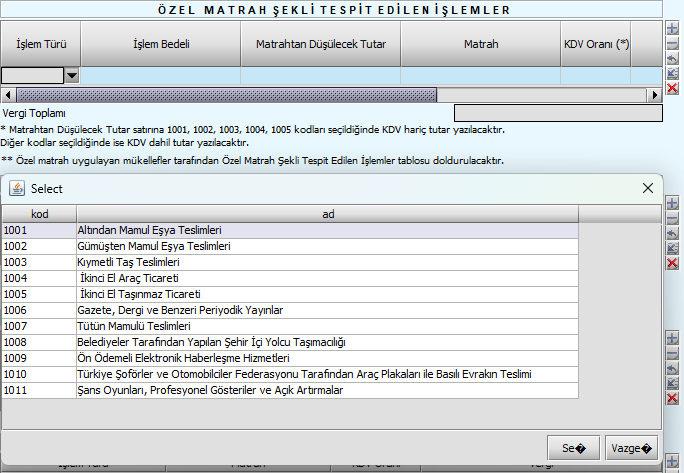The height and width of the screenshot is (473, 684).
Task: Select row Altından Mamul Eşya Teslimleri
Action: tap(290, 230)
